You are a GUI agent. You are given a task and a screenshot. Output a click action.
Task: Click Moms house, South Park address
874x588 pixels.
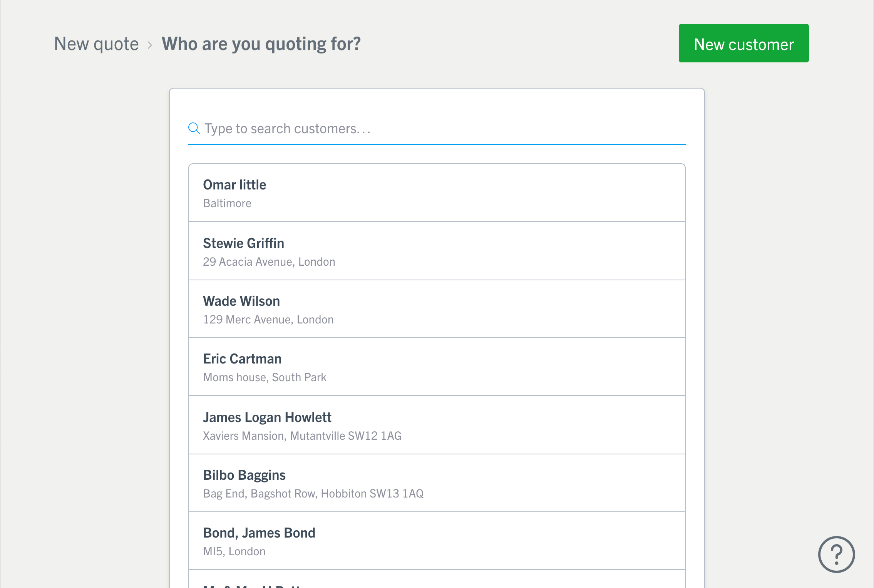(265, 377)
